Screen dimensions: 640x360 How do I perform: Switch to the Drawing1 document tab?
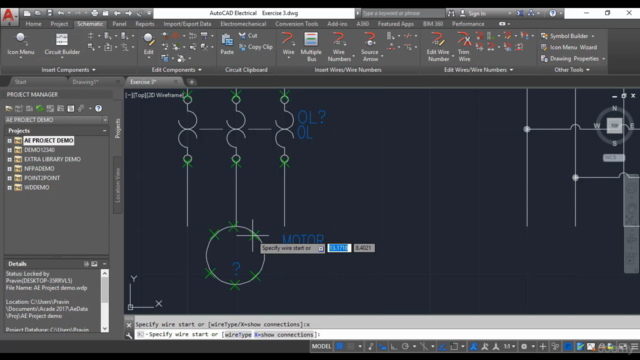pyautogui.click(x=85, y=82)
